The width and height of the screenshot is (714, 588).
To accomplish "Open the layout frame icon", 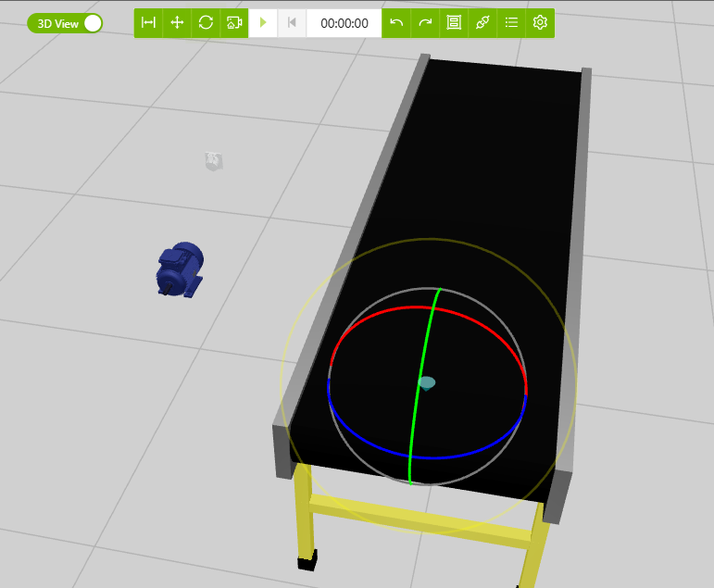I will coord(454,23).
